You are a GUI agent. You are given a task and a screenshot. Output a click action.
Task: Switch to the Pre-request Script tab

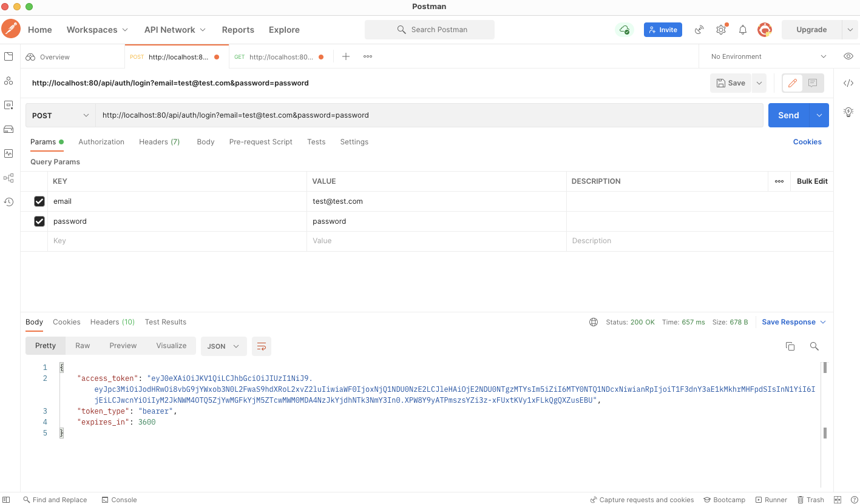click(261, 142)
